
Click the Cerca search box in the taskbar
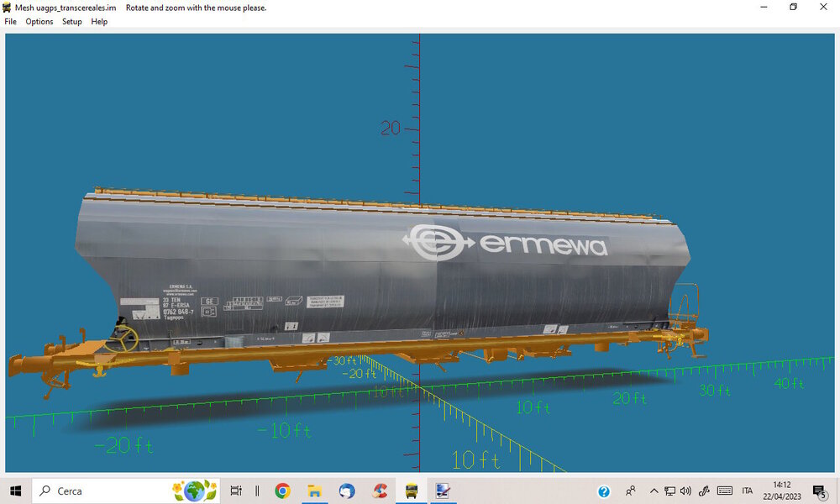click(x=126, y=491)
